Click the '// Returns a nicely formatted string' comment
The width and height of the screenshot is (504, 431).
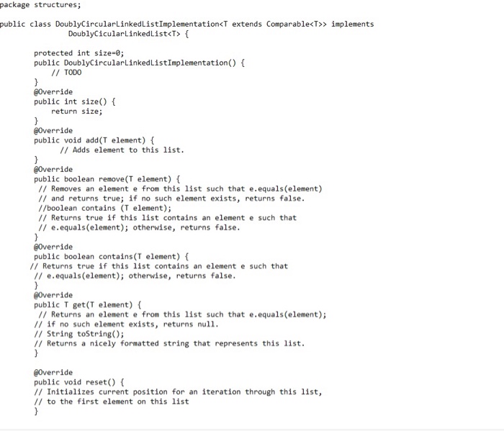[x=169, y=344]
